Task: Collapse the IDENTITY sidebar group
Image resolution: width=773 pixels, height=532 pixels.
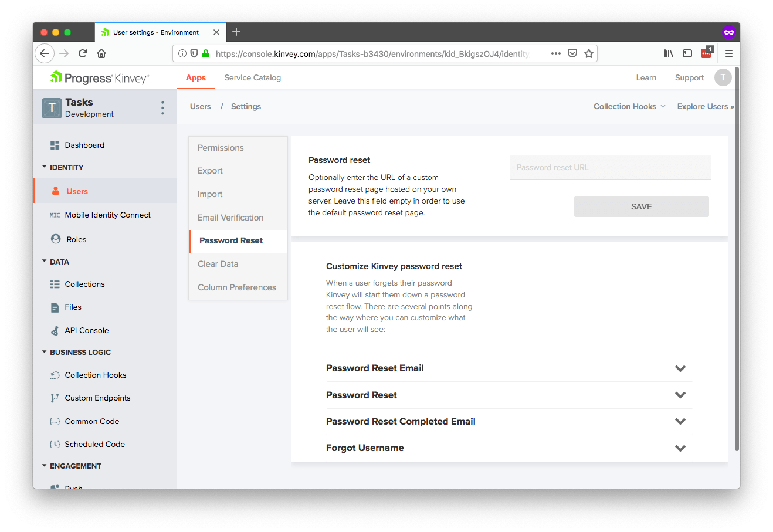Action: (45, 167)
